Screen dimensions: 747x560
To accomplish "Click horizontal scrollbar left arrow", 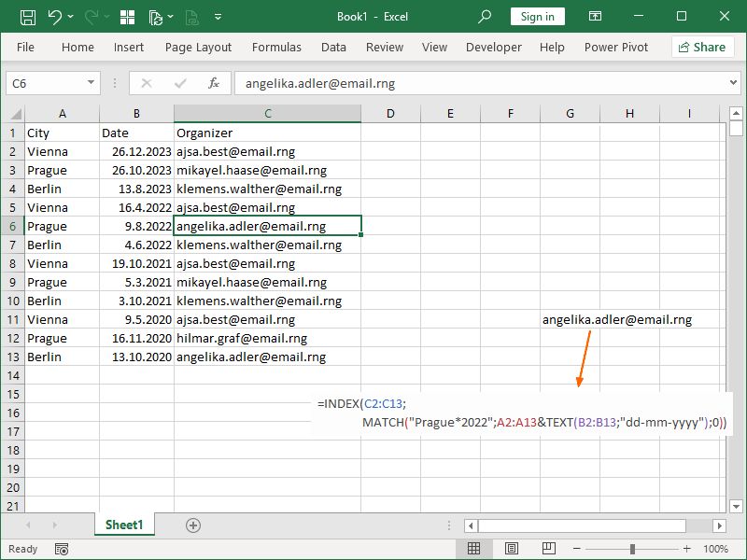I will (471, 525).
